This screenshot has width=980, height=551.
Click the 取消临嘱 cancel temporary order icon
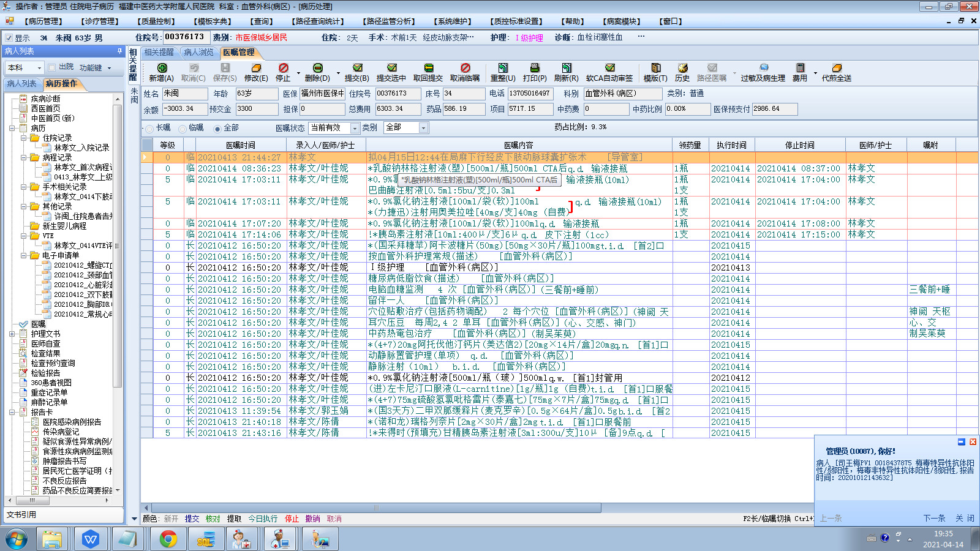(465, 68)
